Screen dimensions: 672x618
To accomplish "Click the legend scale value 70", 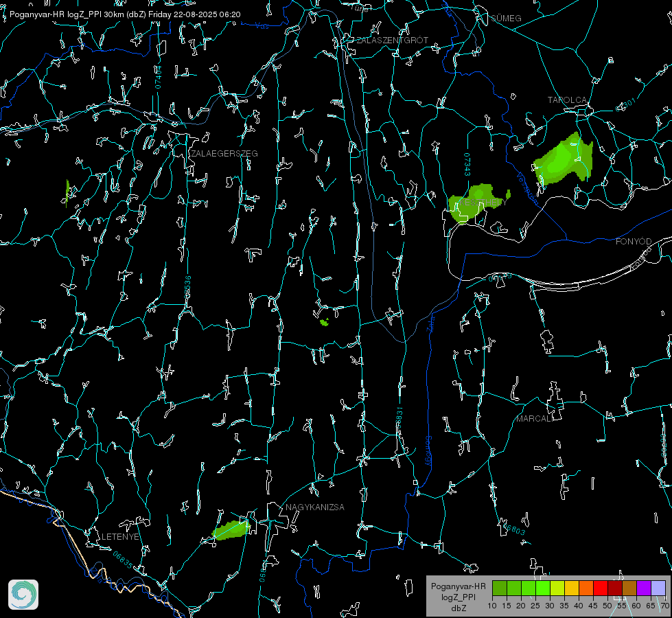I will pos(665,606).
